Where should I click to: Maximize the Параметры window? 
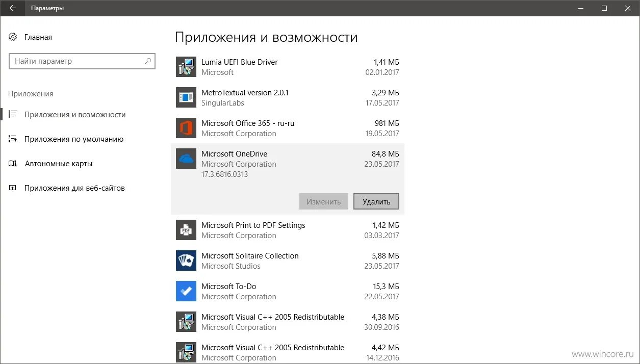604,8
